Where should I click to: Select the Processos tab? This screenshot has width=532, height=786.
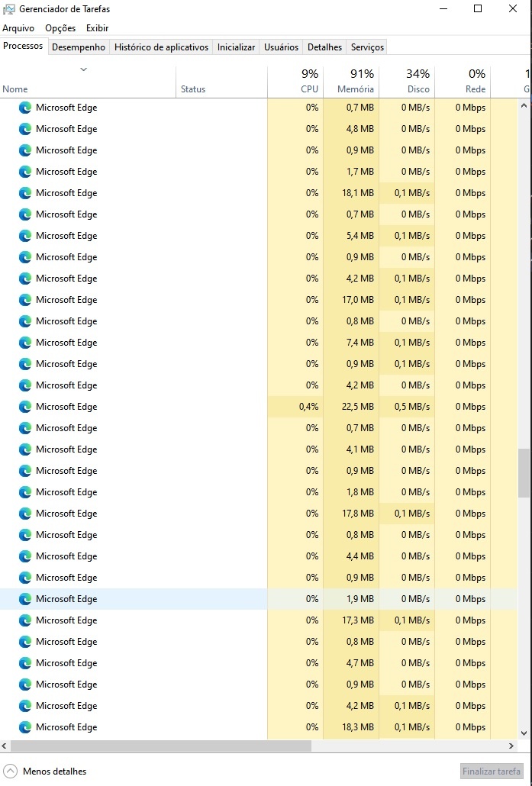(23, 46)
